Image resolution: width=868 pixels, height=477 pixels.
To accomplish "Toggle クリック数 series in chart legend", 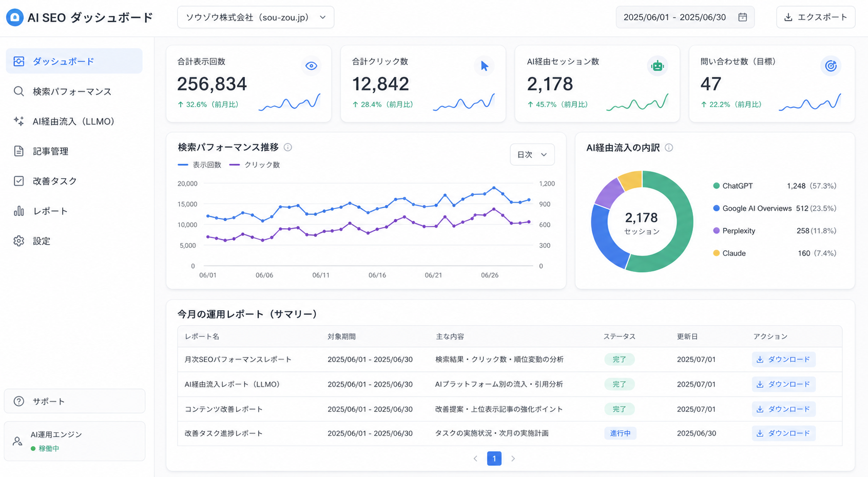I will coord(255,165).
